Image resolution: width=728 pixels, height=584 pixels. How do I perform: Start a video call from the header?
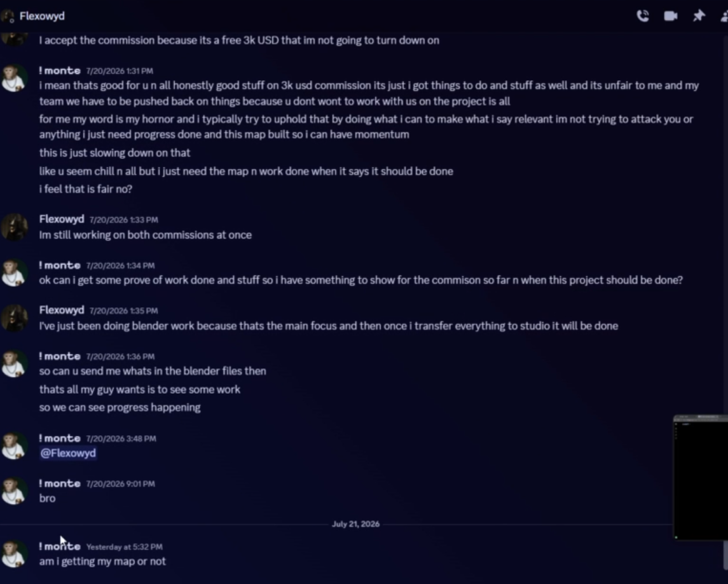(x=670, y=17)
